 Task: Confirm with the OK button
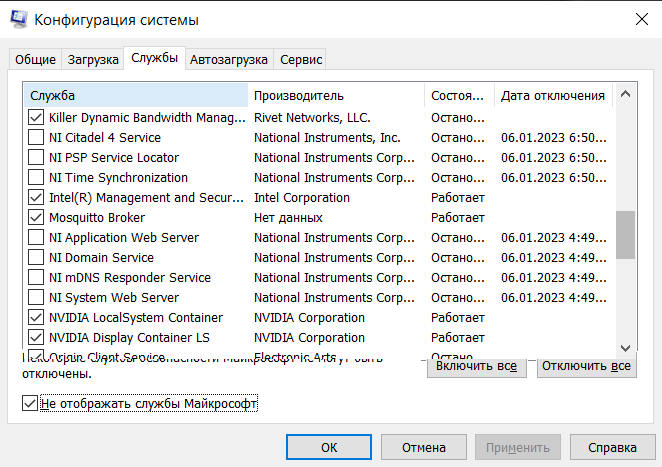[x=329, y=447]
